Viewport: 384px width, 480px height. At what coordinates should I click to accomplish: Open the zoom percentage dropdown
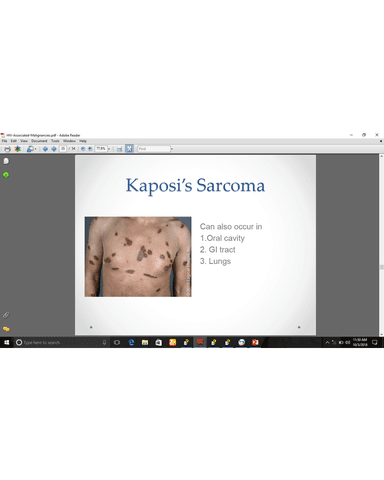click(x=109, y=149)
